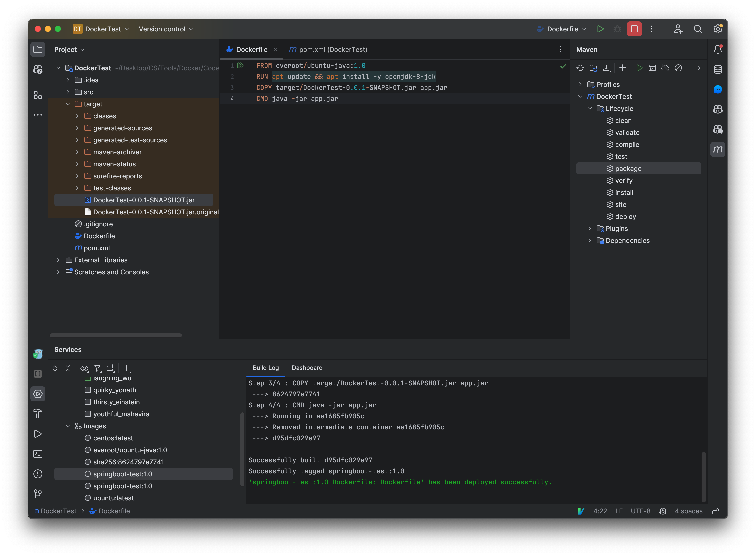Open Project view selector dropdown

pos(69,50)
